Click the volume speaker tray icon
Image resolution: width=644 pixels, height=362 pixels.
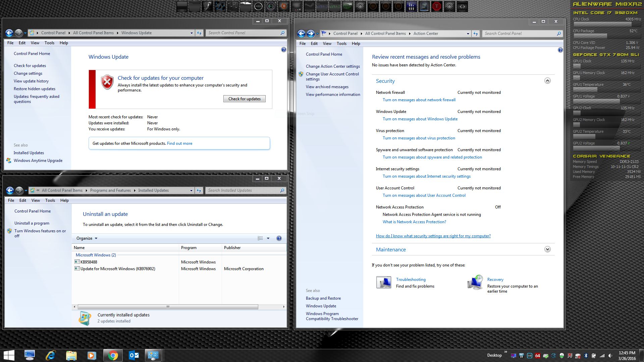[x=610, y=356]
